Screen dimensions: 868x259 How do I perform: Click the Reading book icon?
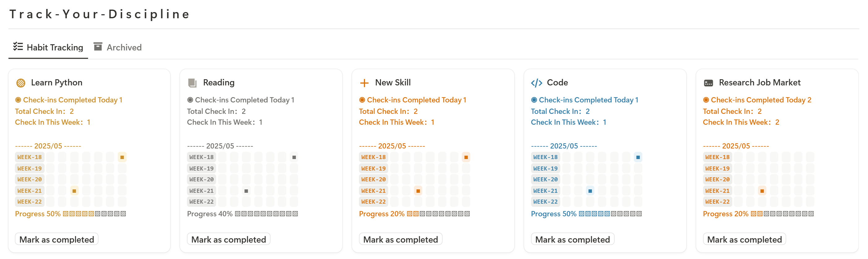coord(193,83)
